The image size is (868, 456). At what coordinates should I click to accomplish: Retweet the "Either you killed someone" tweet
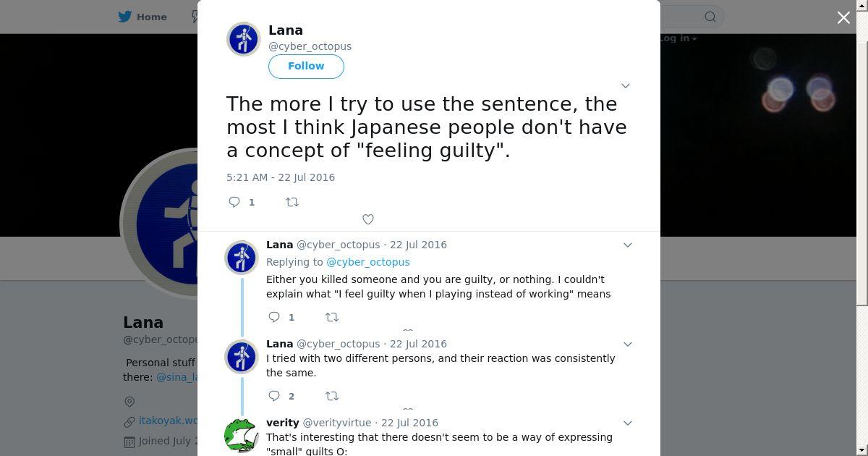(331, 317)
